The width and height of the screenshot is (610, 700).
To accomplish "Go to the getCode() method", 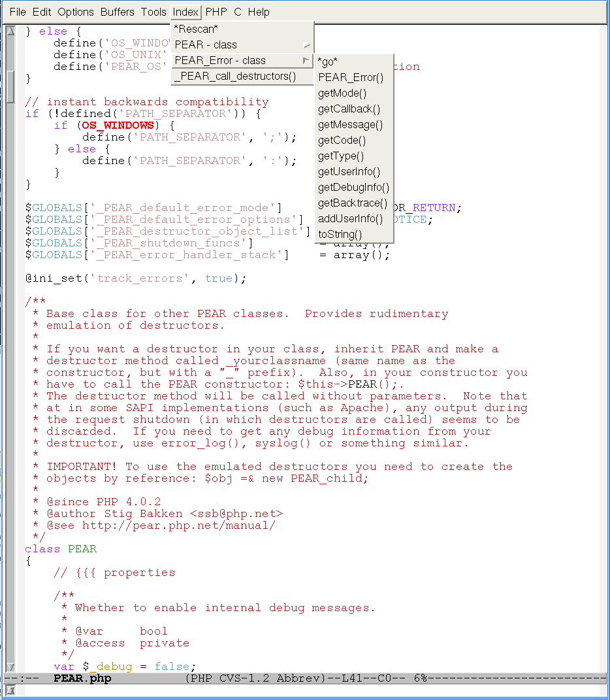I will (354, 140).
